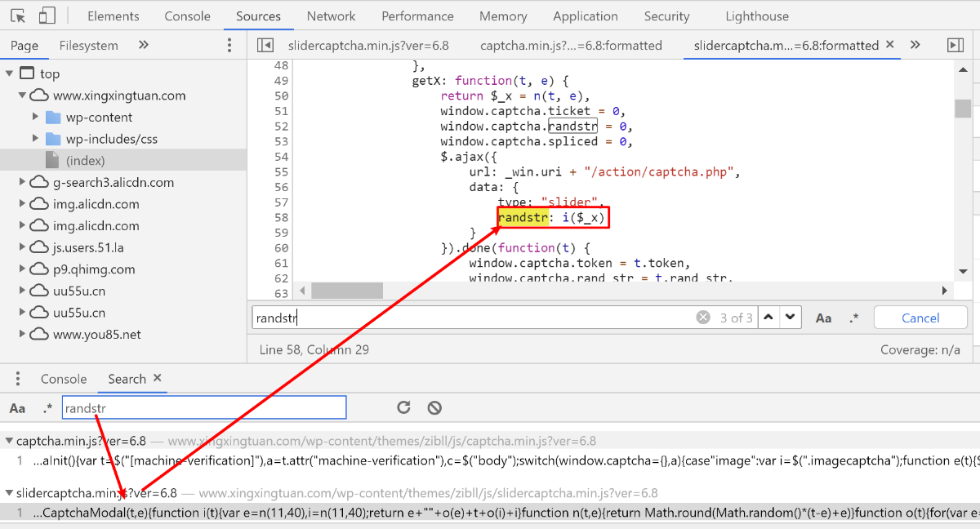
Task: Collapse slidercaptcha.min.js search result group
Action: [x=9, y=493]
